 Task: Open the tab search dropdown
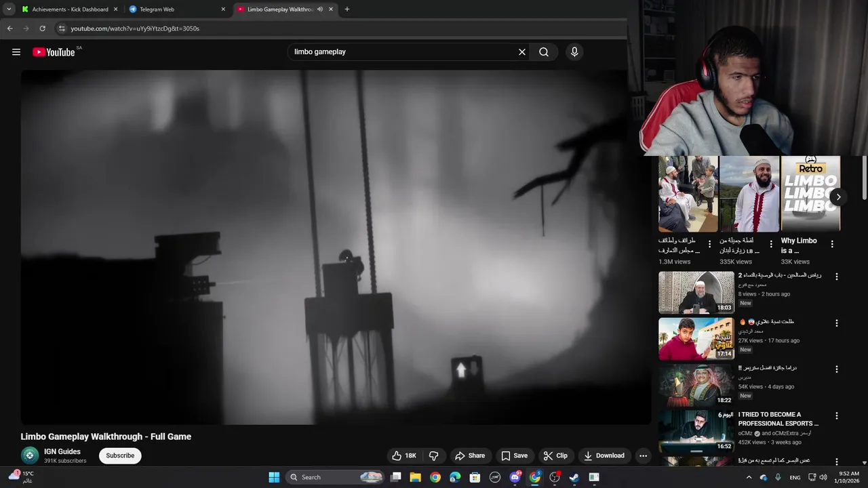9,9
